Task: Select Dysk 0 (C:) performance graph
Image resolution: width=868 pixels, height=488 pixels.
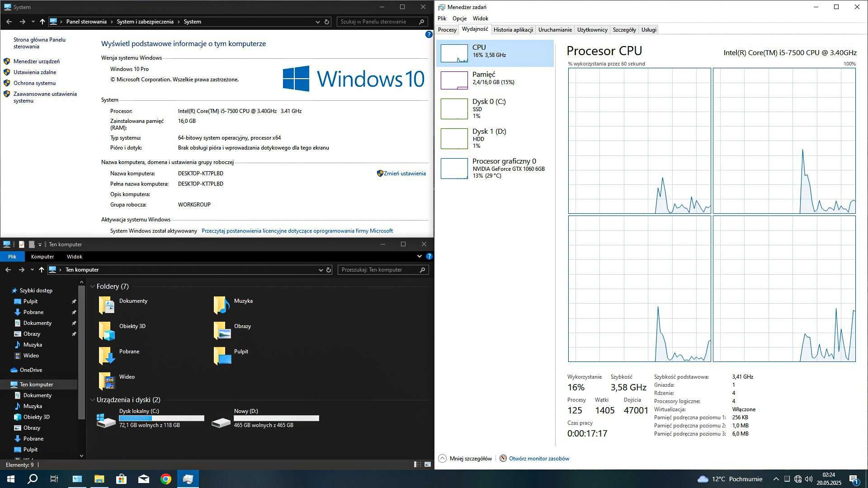Action: coord(454,108)
